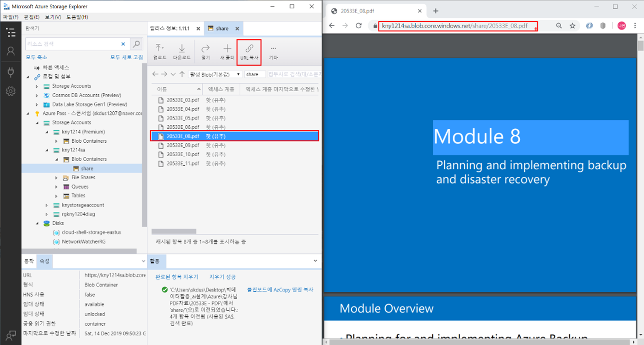Click the Refresh All link

(x=126, y=57)
